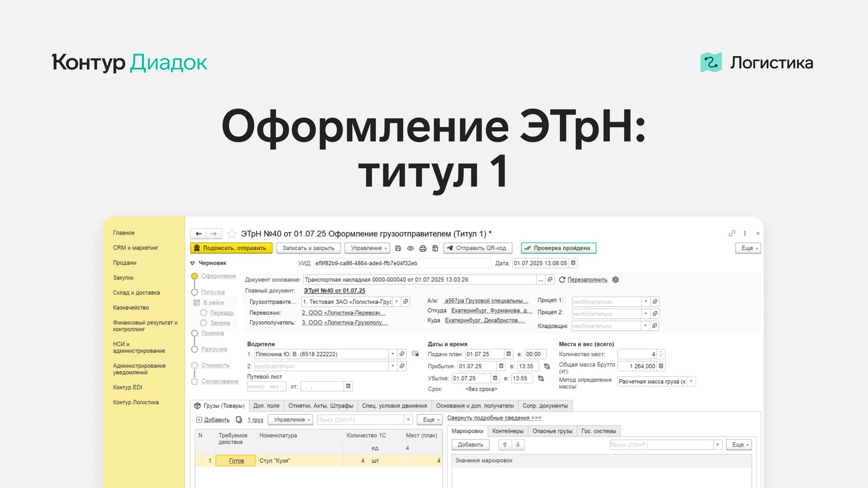Expand the Прицеп 1 dropdown arrow
The width and height of the screenshot is (868, 488).
coord(646,301)
